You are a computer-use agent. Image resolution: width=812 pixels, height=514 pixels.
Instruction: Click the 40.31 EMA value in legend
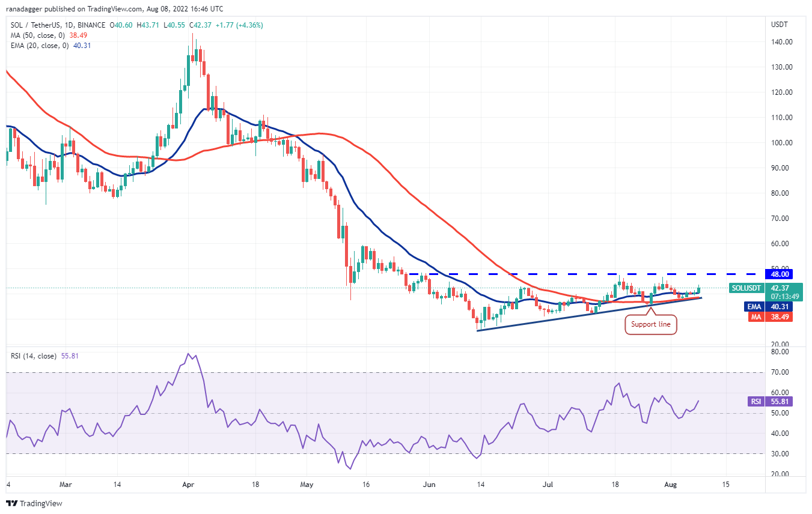click(82, 46)
